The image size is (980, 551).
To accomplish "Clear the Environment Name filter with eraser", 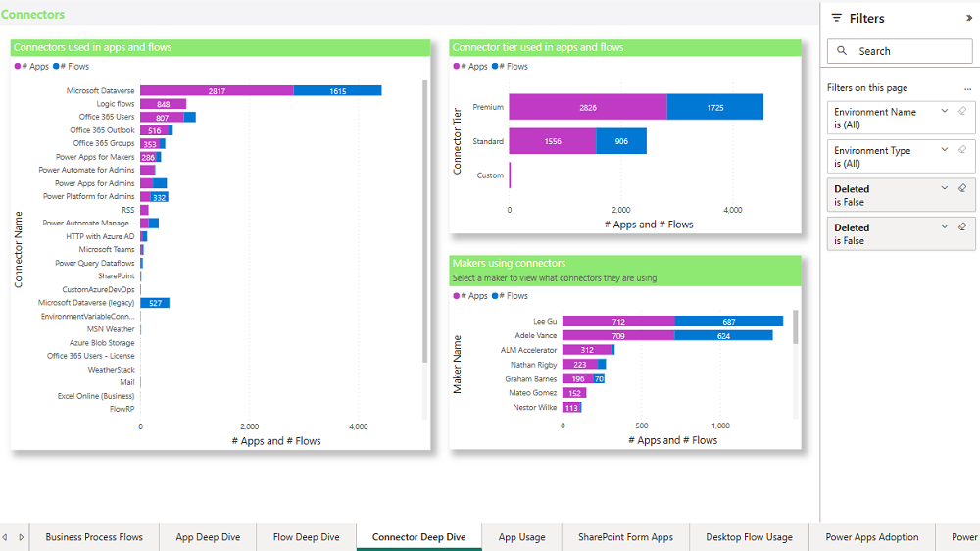I will [961, 111].
